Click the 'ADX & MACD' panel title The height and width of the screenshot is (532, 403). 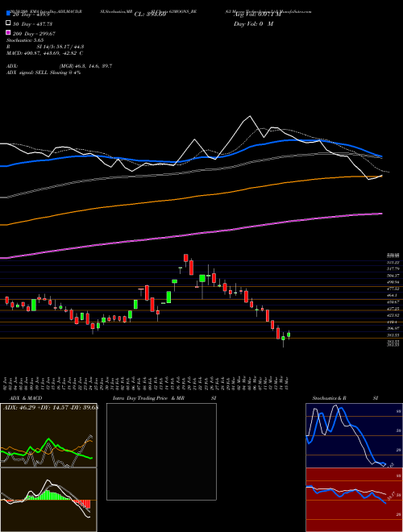26,398
